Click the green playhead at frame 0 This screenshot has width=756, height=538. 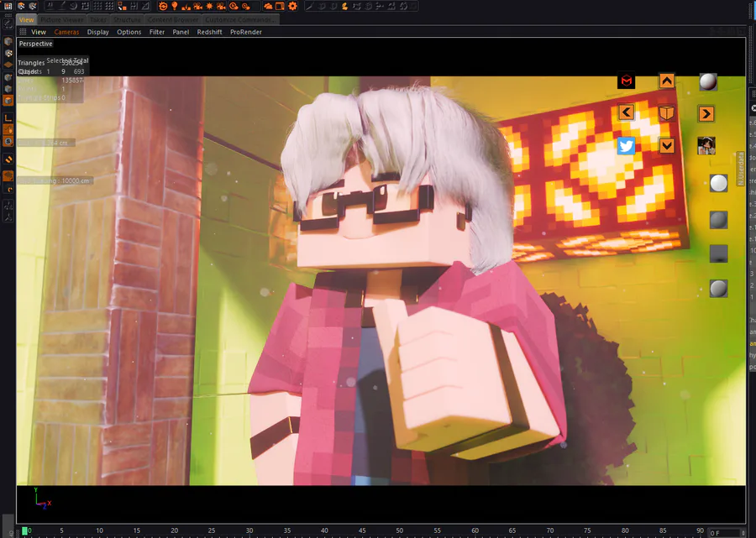pos(24,530)
